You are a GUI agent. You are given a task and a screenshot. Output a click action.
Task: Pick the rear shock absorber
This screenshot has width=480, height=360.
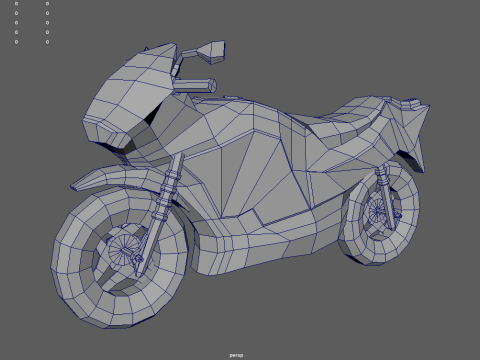coord(386,197)
